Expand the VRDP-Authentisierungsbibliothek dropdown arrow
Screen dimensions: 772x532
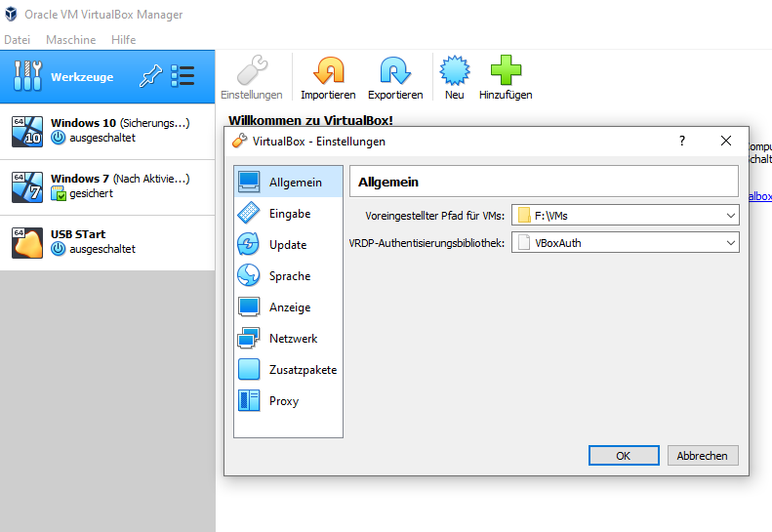(x=731, y=243)
